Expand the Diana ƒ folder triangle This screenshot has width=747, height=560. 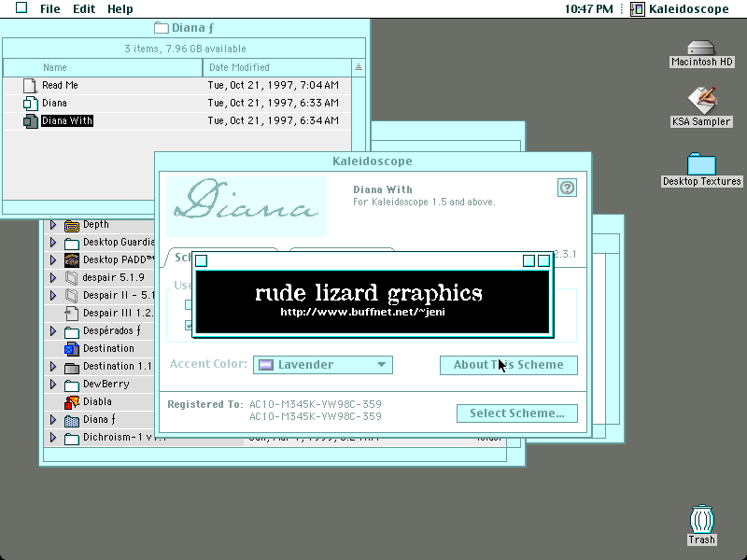click(x=53, y=419)
